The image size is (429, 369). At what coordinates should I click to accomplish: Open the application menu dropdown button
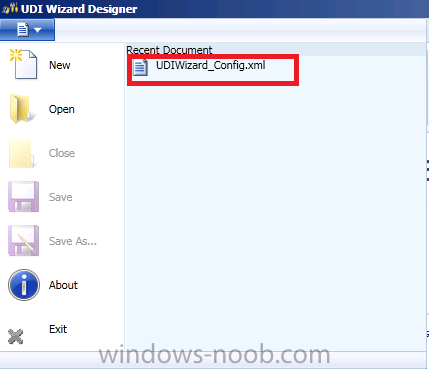27,30
